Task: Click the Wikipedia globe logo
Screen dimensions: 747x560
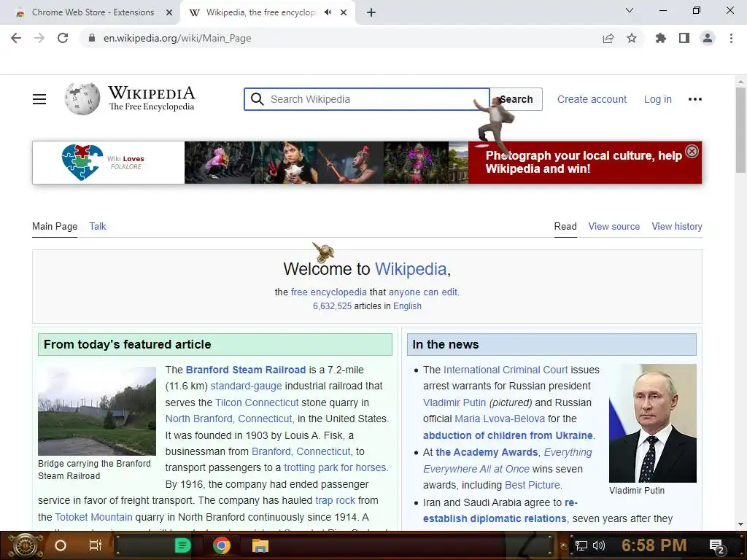Action: pyautogui.click(x=82, y=98)
